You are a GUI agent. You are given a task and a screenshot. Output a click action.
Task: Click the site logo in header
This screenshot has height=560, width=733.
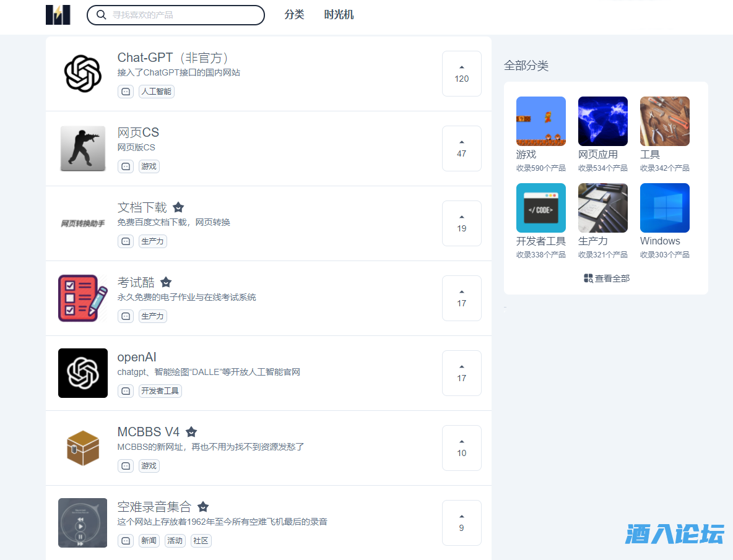coord(58,15)
